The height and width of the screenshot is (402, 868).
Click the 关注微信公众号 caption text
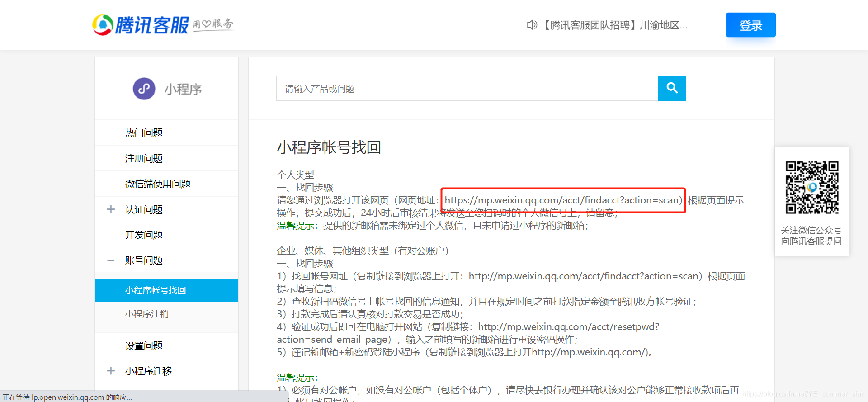811,230
